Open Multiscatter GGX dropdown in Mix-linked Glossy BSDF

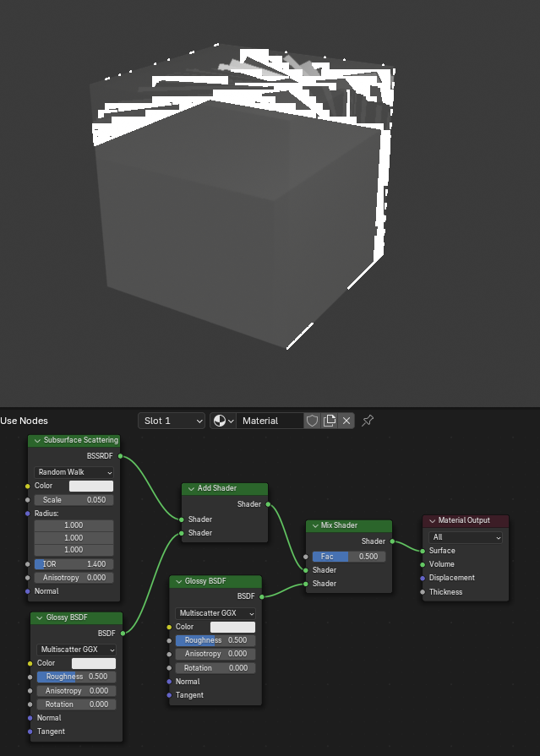[x=215, y=613]
